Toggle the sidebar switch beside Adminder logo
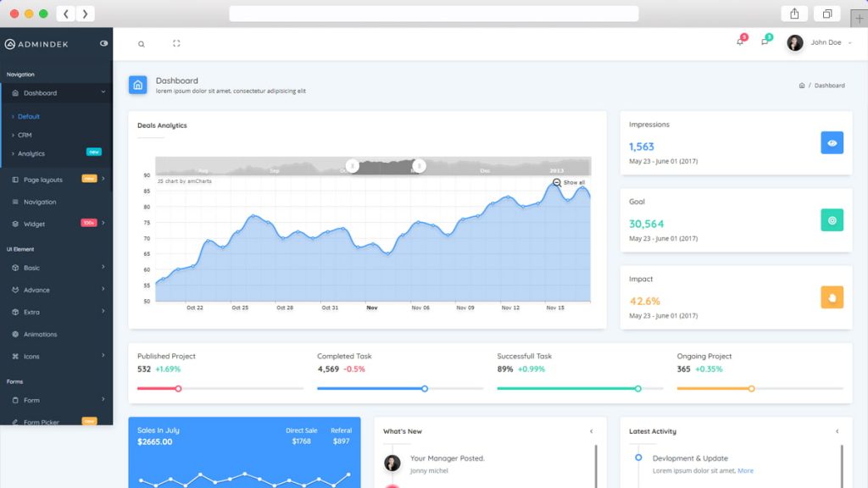The image size is (868, 488). tap(103, 43)
